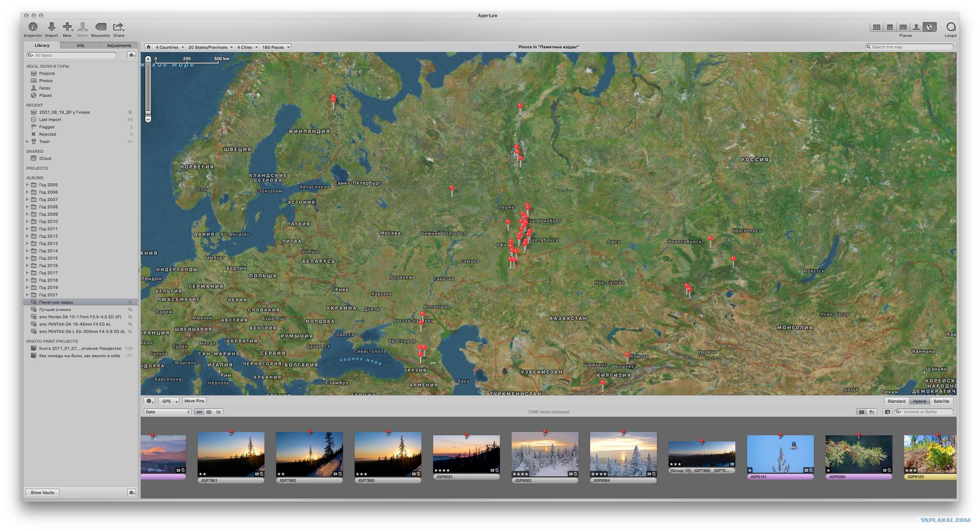This screenshot has height=531, width=980.
Task: Select Projects in the library
Action: coord(81,73)
